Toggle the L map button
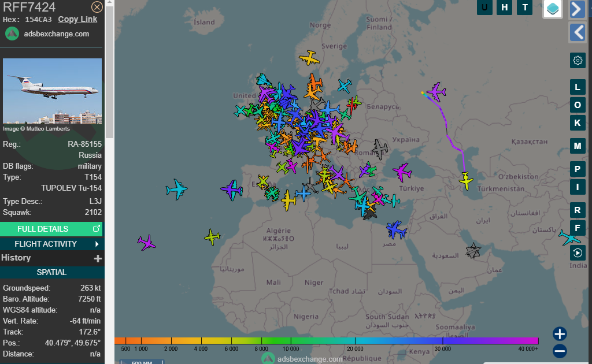Viewport: 592px width, 364px height. coord(578,87)
